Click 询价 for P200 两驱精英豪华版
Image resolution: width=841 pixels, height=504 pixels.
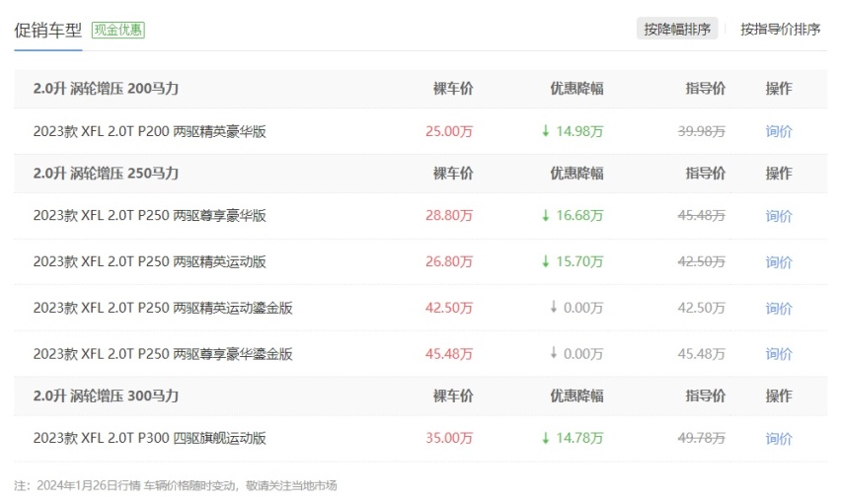(779, 131)
